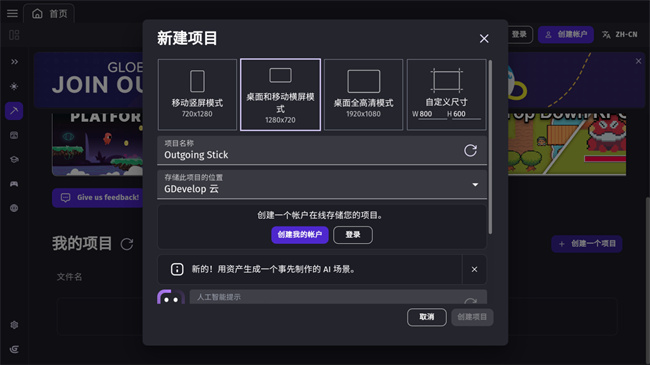
Task: Select 自定义尺寸 custom size preset
Action: coord(446,95)
